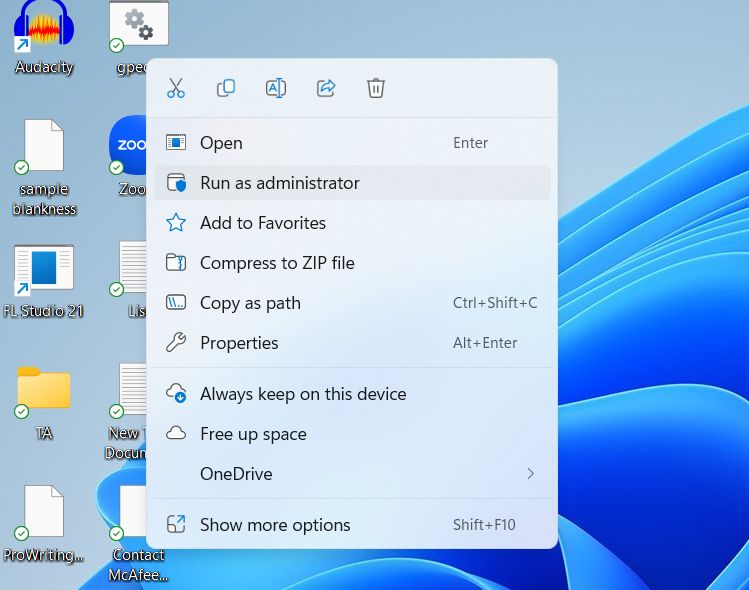Select the TA folder on desktop

[x=44, y=388]
